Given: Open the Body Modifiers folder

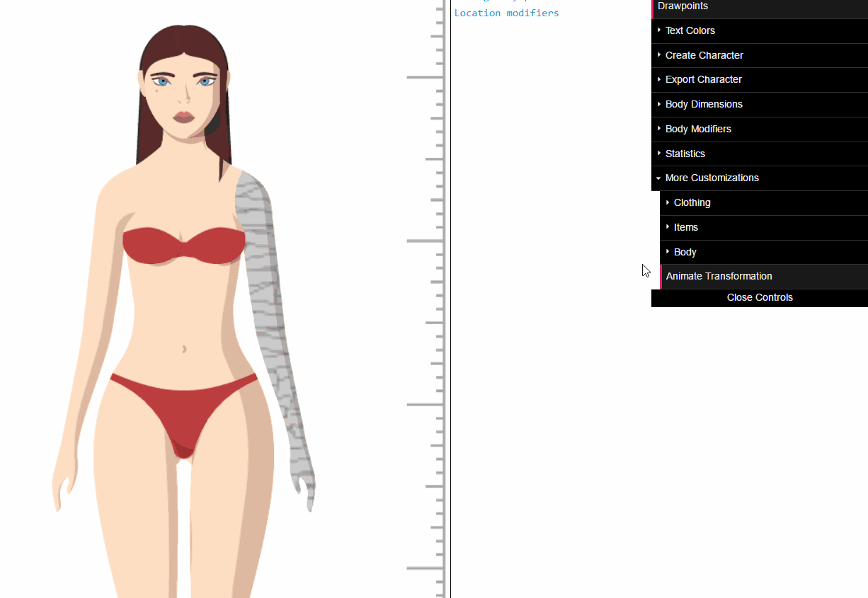Looking at the screenshot, I should 697,129.
